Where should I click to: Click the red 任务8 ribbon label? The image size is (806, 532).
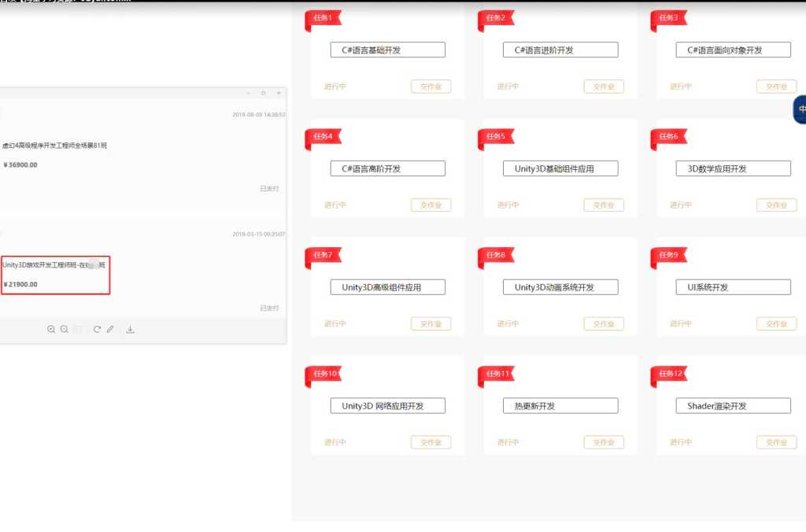(496, 256)
